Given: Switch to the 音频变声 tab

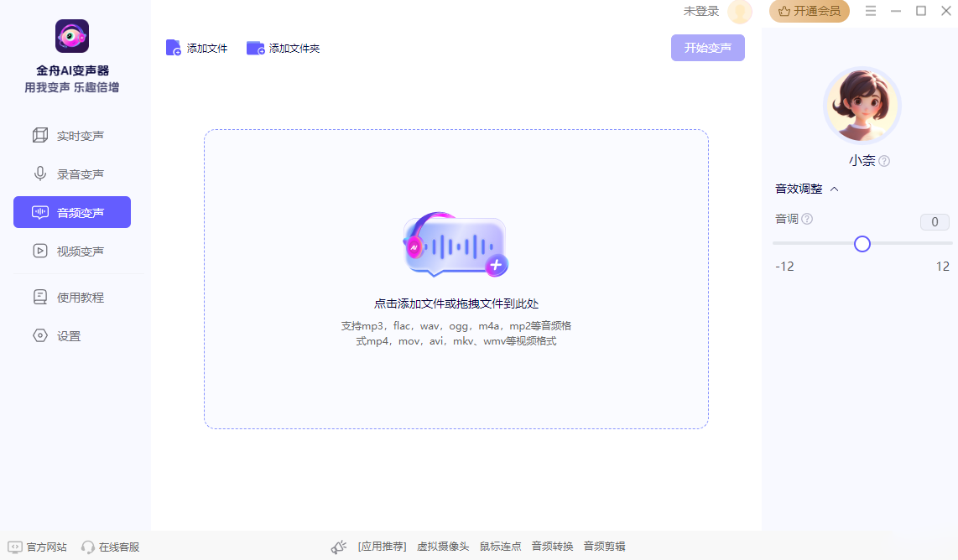Looking at the screenshot, I should pyautogui.click(x=72, y=212).
